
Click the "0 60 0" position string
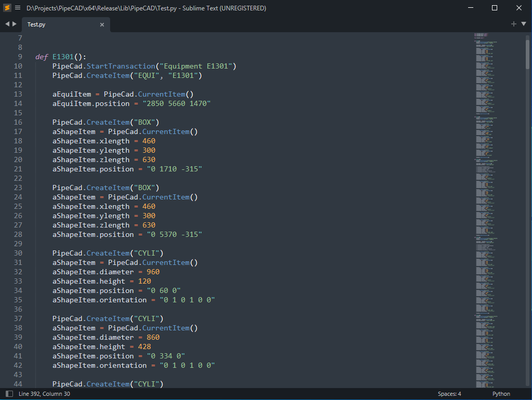point(164,290)
